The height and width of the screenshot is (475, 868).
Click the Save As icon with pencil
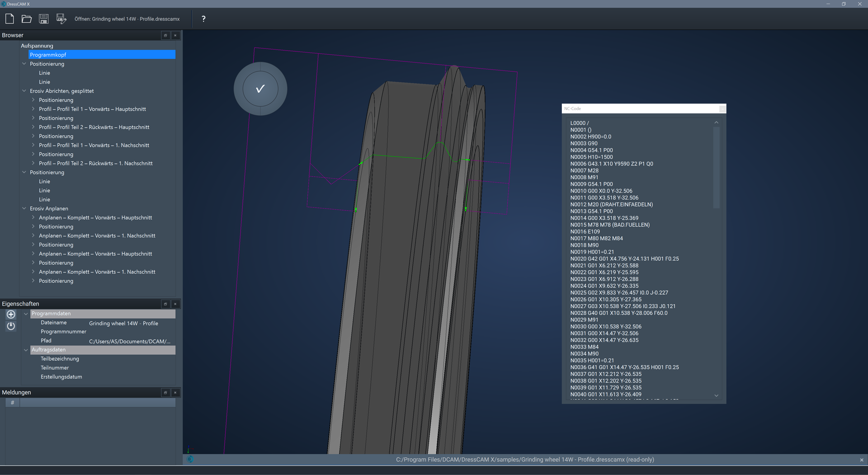[x=61, y=19]
